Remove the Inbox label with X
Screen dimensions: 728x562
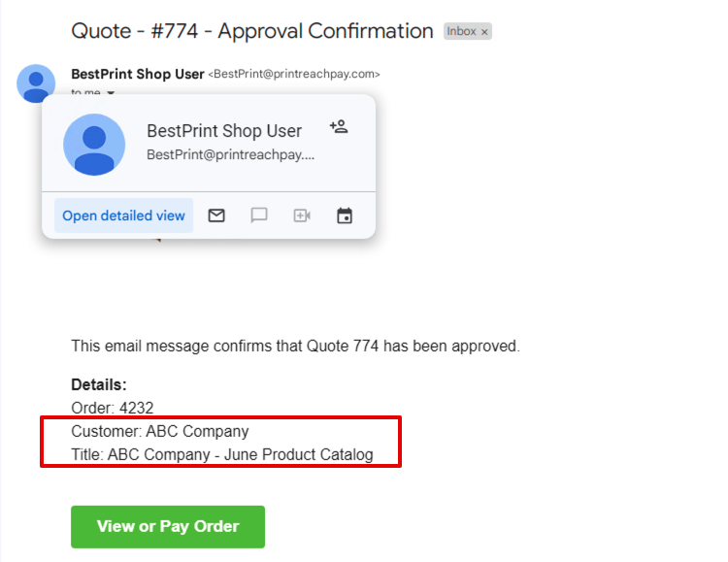tap(484, 32)
